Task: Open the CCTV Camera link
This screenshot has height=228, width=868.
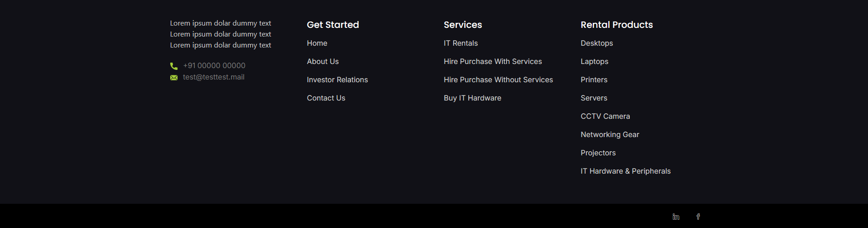Action: click(x=605, y=117)
